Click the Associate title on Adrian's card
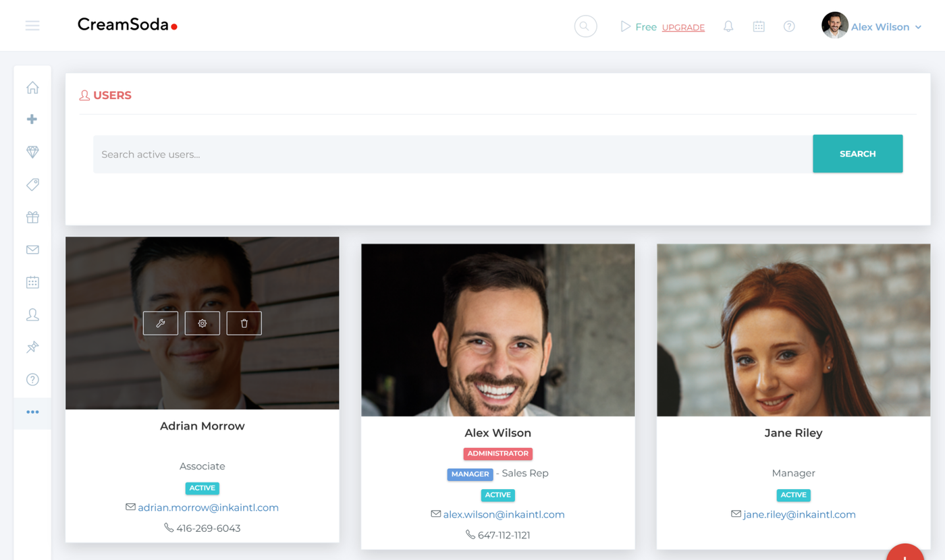This screenshot has height=560, width=945. coord(202,466)
